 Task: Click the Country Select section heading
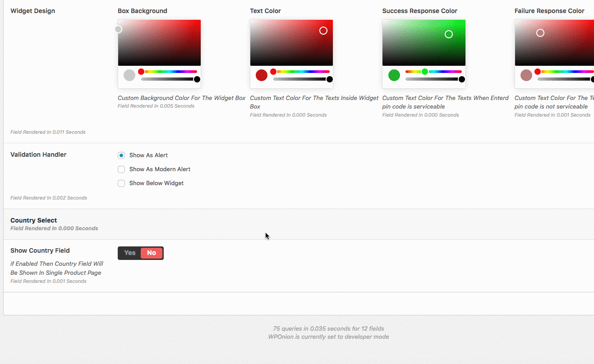34,220
